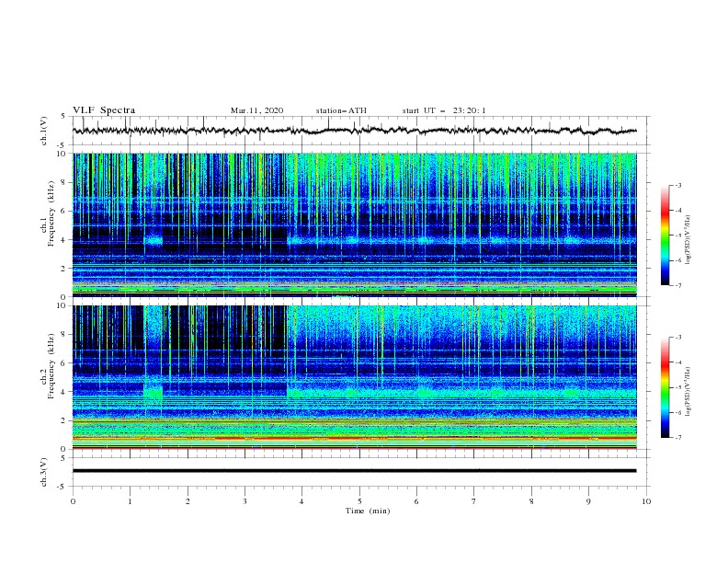Click the ch.2 spectrogram color scale bar
728x563 pixels.
[665, 387]
